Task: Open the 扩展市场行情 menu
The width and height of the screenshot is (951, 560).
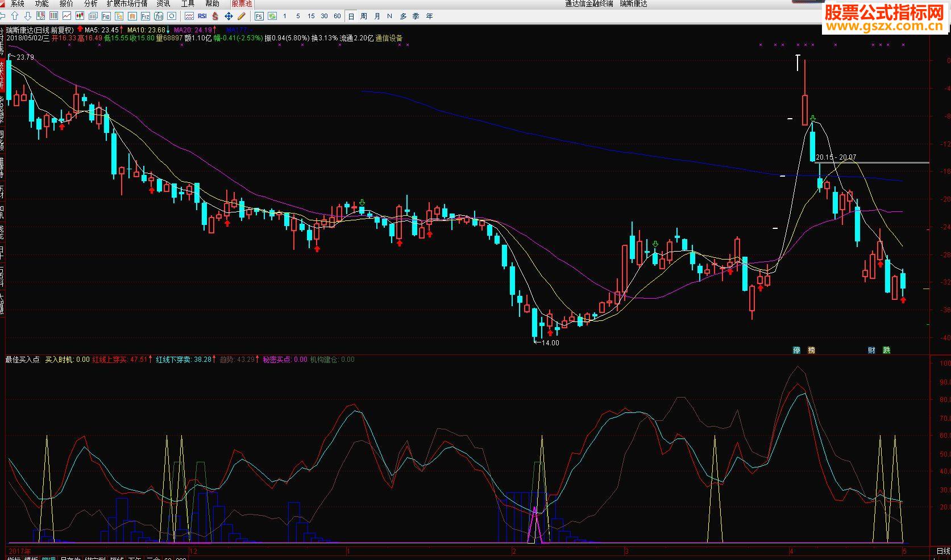Action: point(127,4)
